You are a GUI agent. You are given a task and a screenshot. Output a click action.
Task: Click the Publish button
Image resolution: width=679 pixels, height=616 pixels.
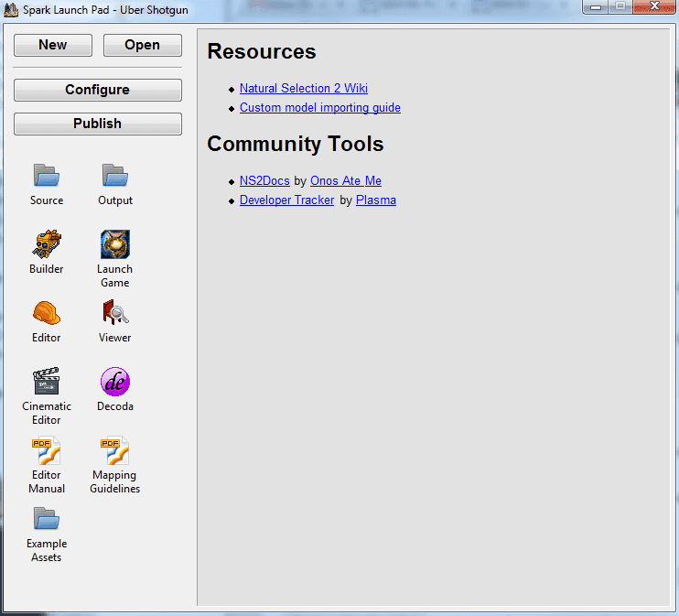click(x=97, y=124)
